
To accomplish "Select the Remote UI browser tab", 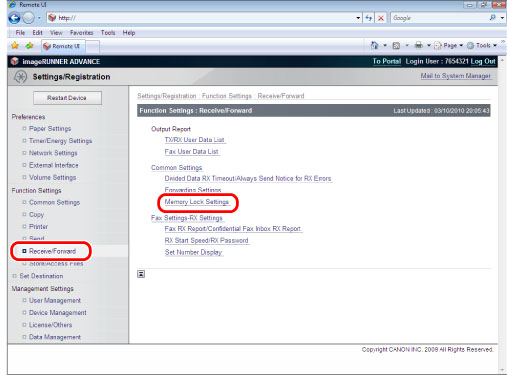I will tap(63, 46).
